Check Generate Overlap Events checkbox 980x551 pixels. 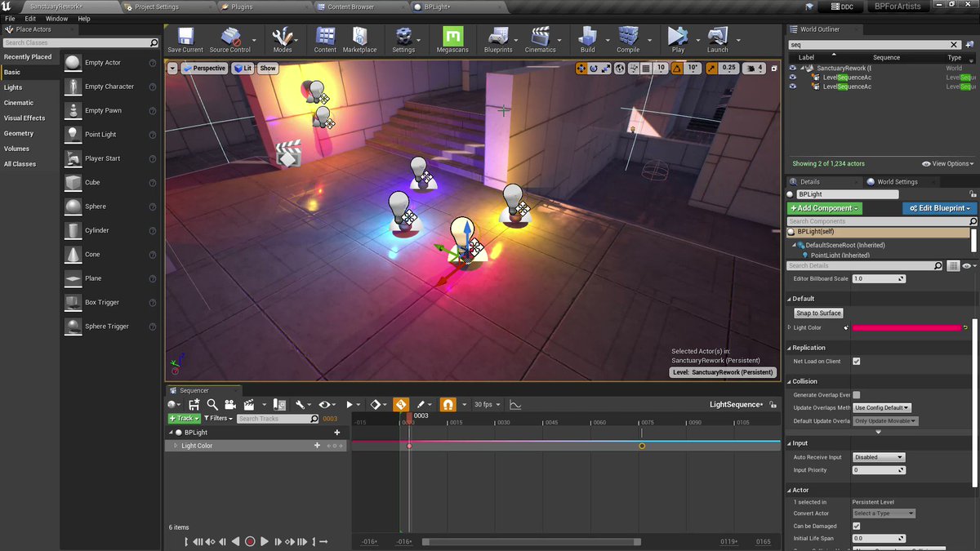coord(857,394)
